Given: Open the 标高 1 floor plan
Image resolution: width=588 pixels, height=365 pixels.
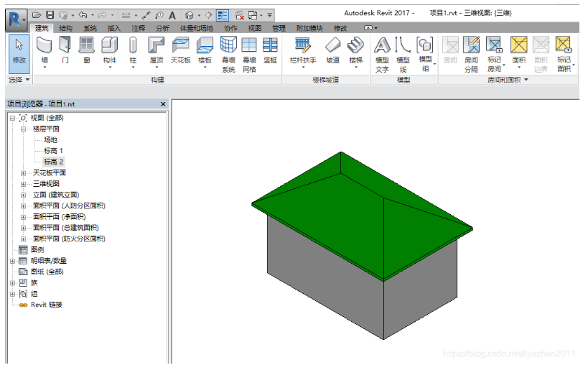Looking at the screenshot, I should (x=53, y=151).
